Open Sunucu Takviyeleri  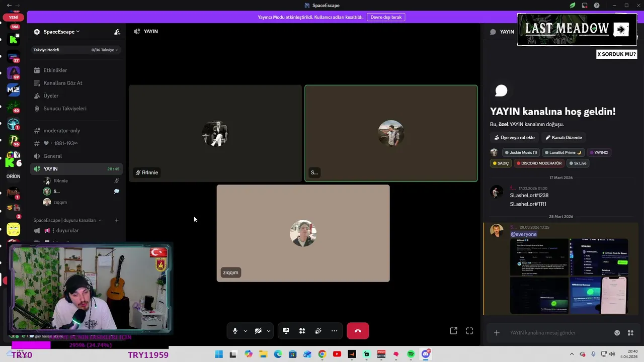(77, 109)
